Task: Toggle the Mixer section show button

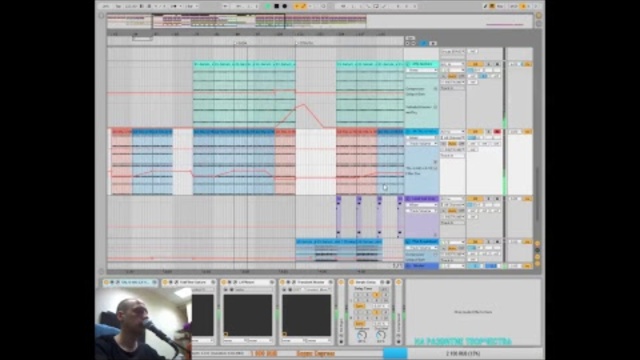Action: coord(538,257)
